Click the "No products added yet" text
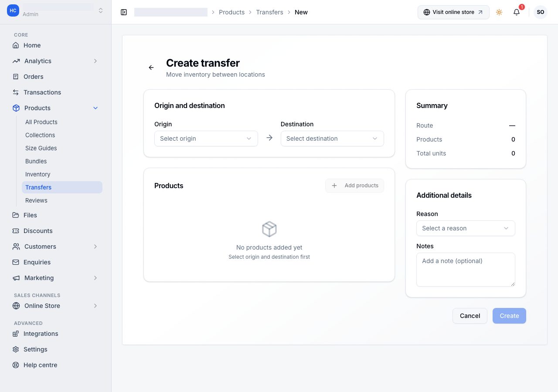This screenshot has width=558, height=392. tap(269, 247)
